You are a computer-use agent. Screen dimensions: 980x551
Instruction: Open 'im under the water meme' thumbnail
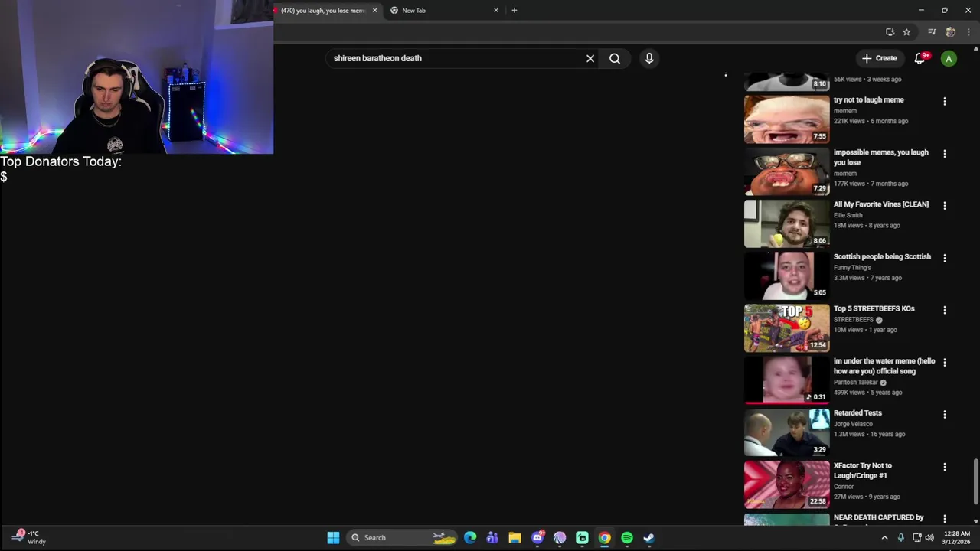point(786,380)
